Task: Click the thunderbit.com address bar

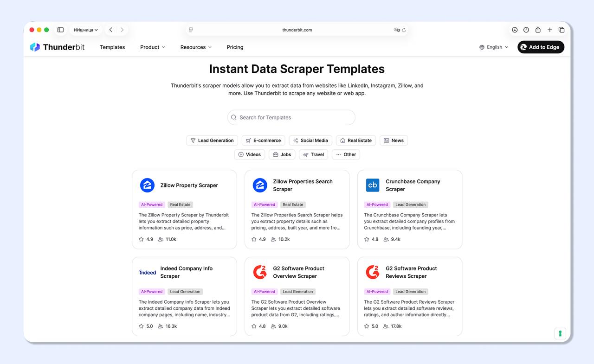Action: point(297,30)
